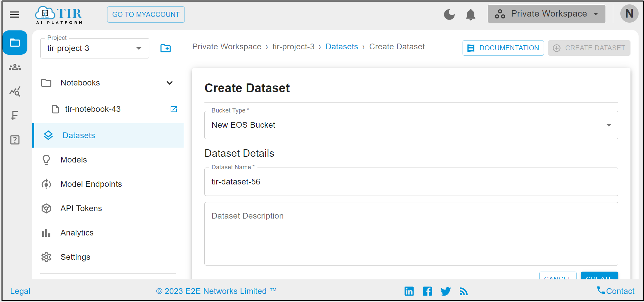644x302 pixels.
Task: Toggle dark mode moon icon
Action: (x=449, y=15)
